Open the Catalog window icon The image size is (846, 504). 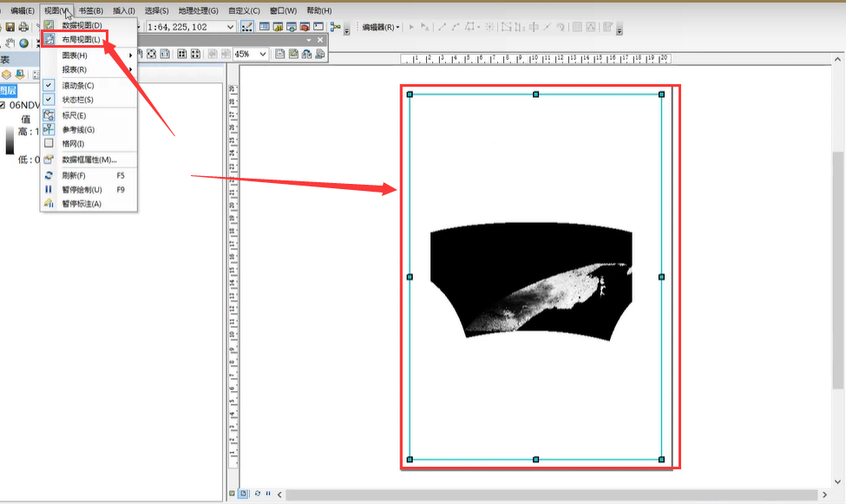tap(278, 26)
